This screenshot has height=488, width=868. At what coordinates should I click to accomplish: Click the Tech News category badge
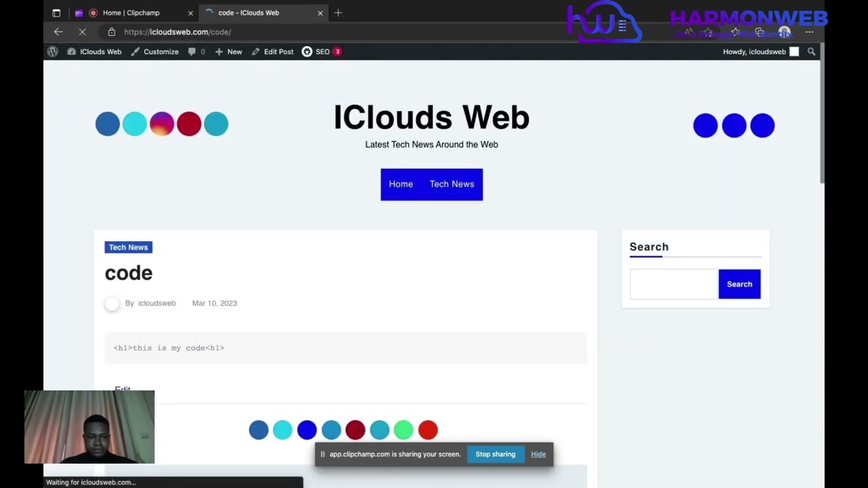128,247
